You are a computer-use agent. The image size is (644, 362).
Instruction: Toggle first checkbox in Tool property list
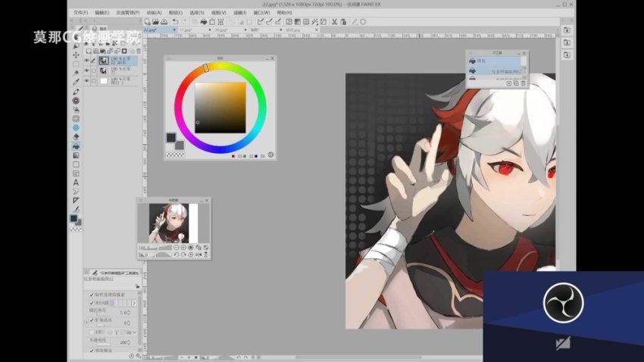[92, 295]
